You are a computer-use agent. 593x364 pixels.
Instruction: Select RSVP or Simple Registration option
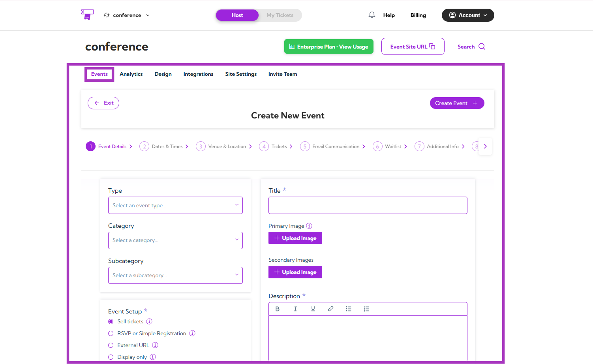111,333
